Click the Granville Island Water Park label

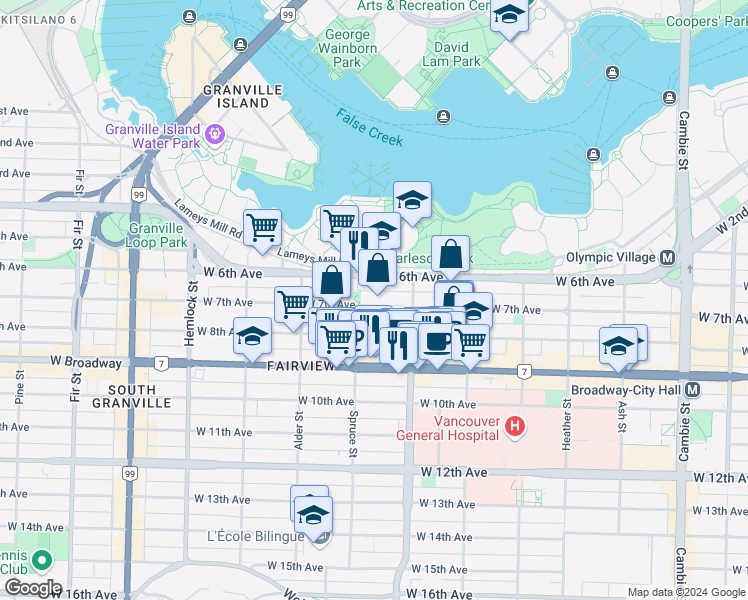point(153,136)
